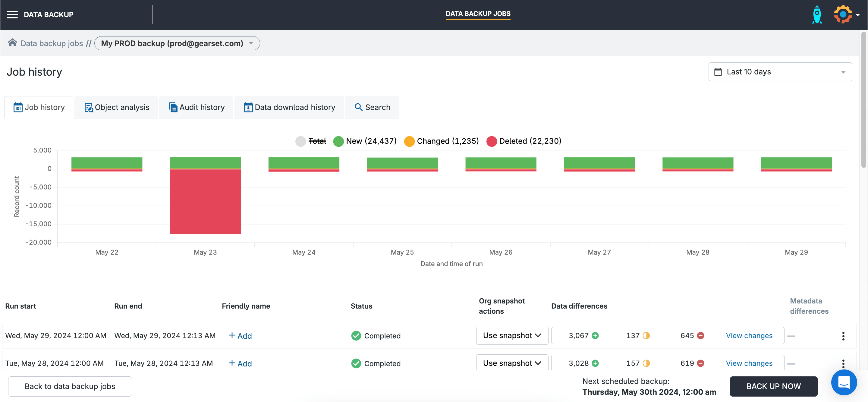Click the BACK UP NOW button
This screenshot has height=402, width=868.
click(773, 386)
